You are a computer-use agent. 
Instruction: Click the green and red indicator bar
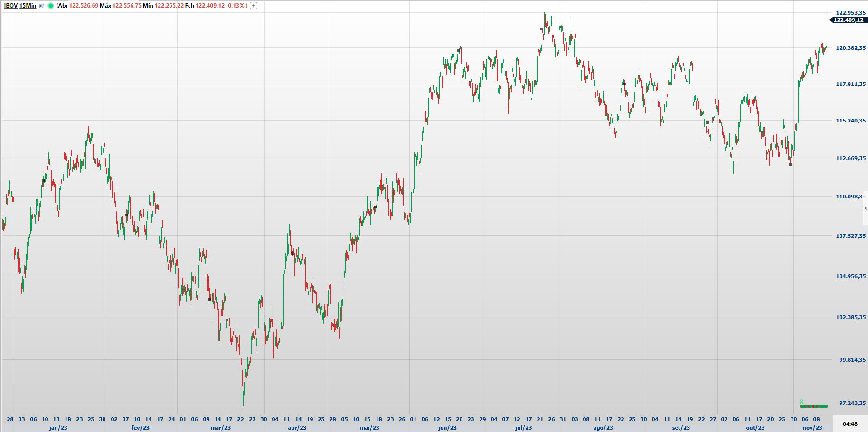814,406
